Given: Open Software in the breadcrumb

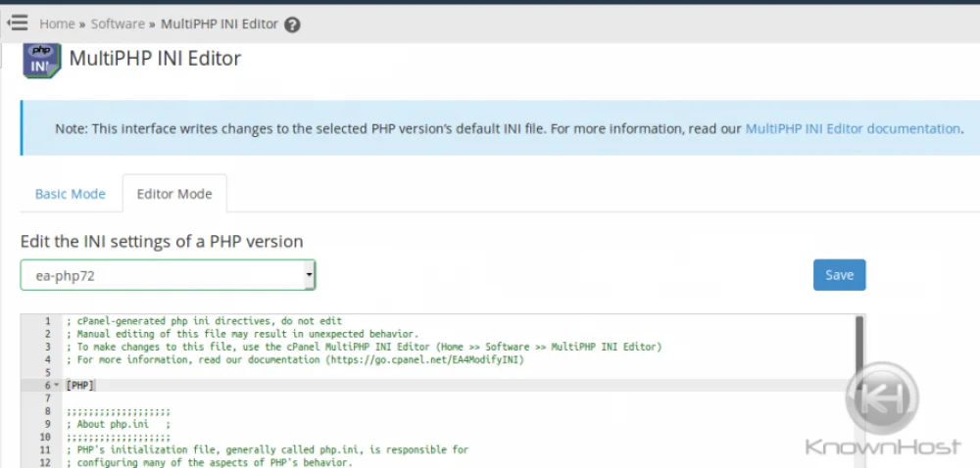Looking at the screenshot, I should coord(118,24).
